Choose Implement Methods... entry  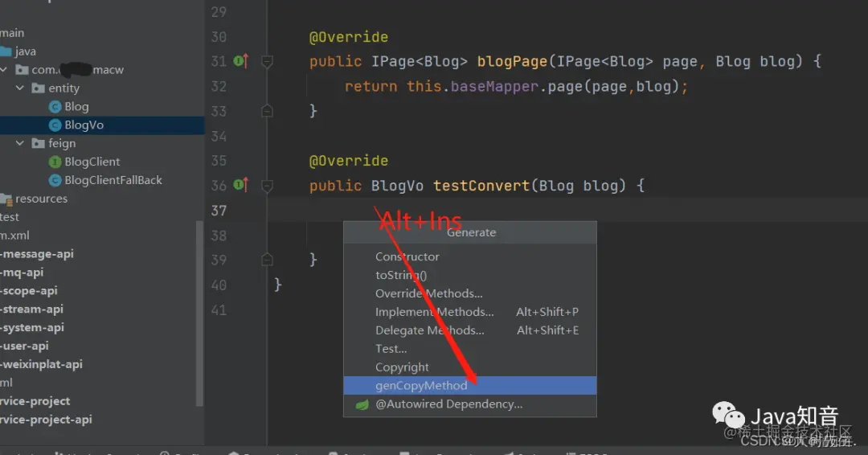(434, 312)
